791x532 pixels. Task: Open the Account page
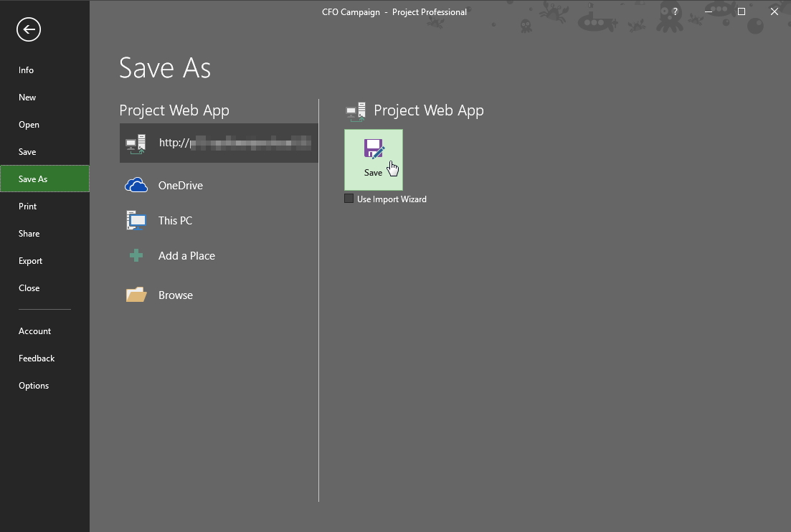pyautogui.click(x=45, y=331)
